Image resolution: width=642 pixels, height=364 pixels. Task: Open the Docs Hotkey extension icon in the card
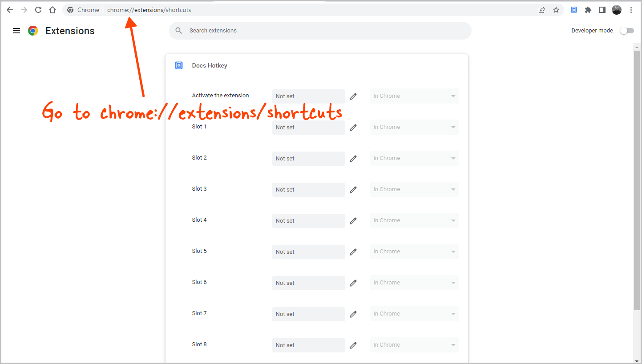[179, 65]
